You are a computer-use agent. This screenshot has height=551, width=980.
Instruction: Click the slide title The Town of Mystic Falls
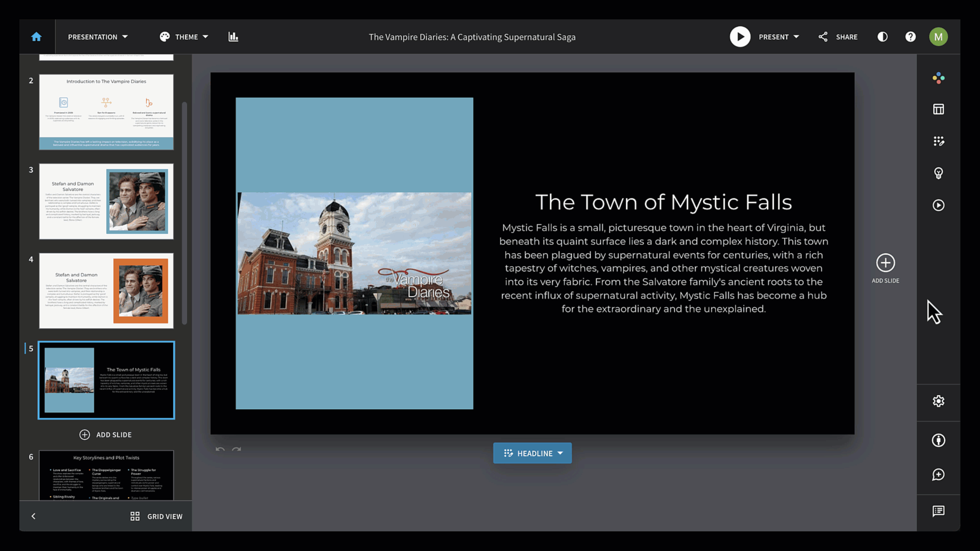pyautogui.click(x=664, y=203)
